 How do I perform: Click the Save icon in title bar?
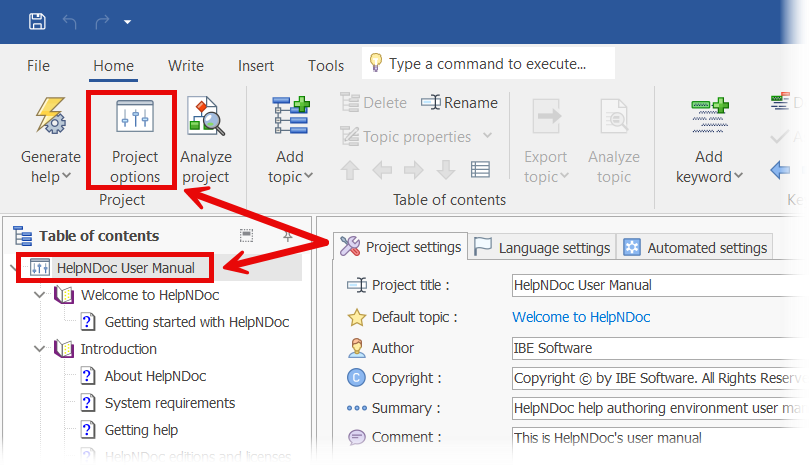37,21
